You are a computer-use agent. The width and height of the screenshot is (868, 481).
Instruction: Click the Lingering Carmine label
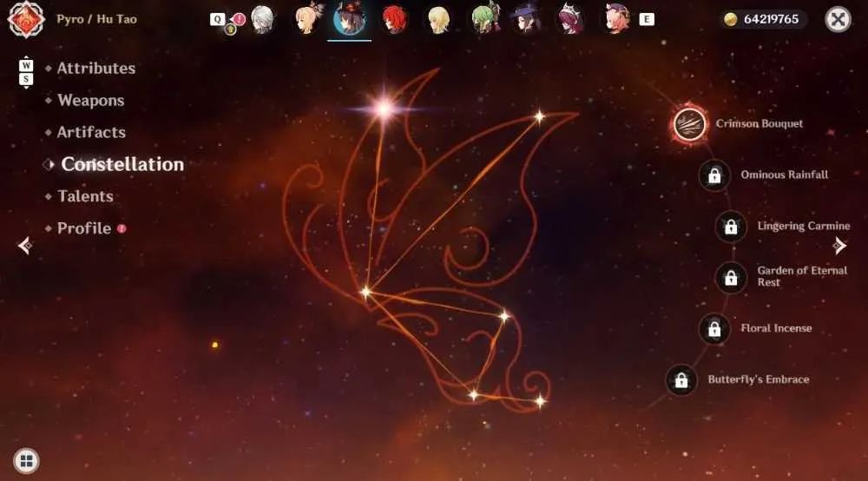point(804,226)
